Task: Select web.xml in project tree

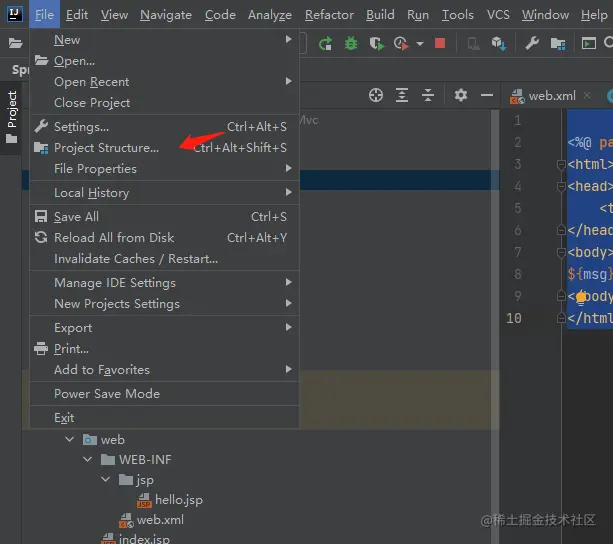Action: point(152,520)
